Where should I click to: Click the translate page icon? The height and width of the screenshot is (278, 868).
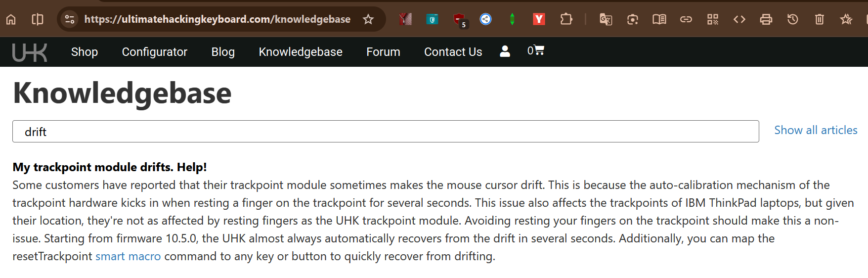(606, 19)
